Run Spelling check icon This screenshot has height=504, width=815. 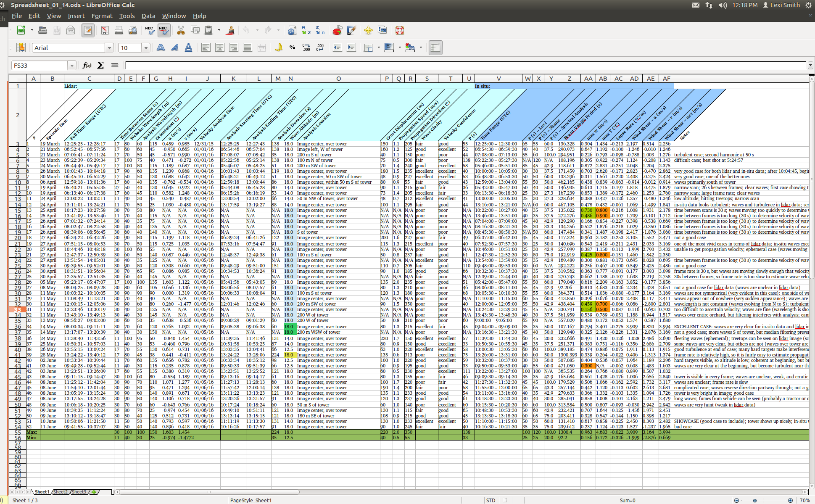(x=149, y=30)
